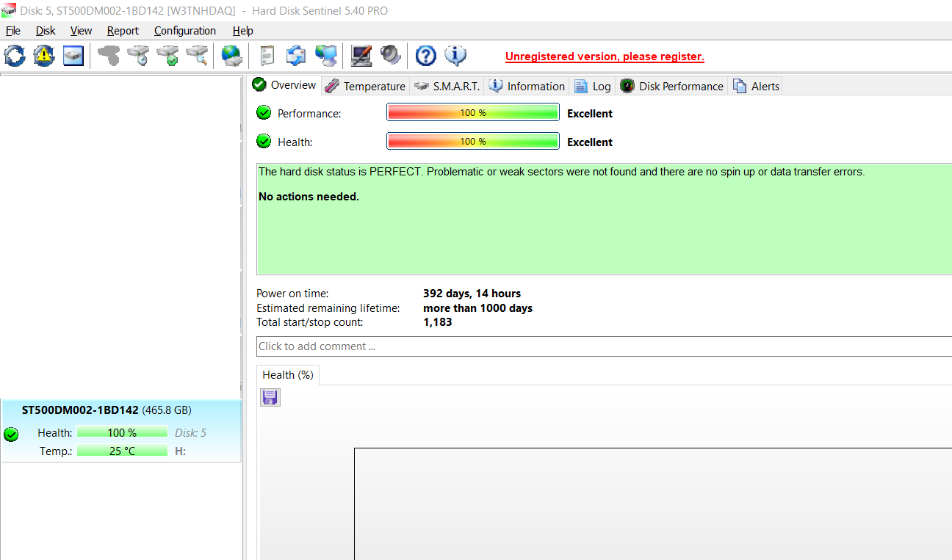Switch to the Overview tab
952x560 pixels.
pyautogui.click(x=284, y=85)
